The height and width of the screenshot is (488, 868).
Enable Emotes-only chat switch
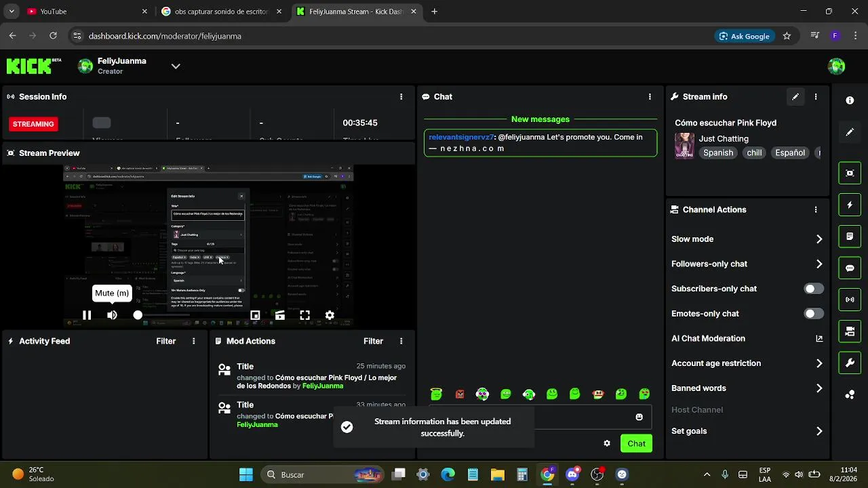(814, 314)
